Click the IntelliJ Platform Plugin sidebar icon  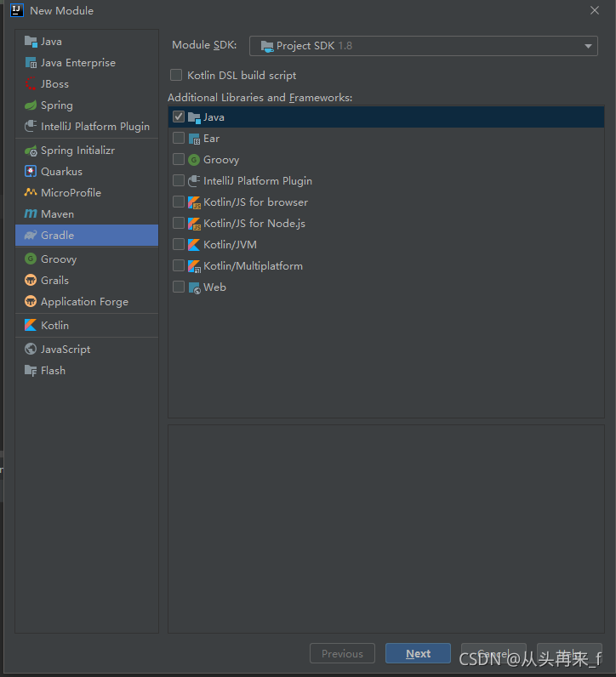click(x=31, y=126)
